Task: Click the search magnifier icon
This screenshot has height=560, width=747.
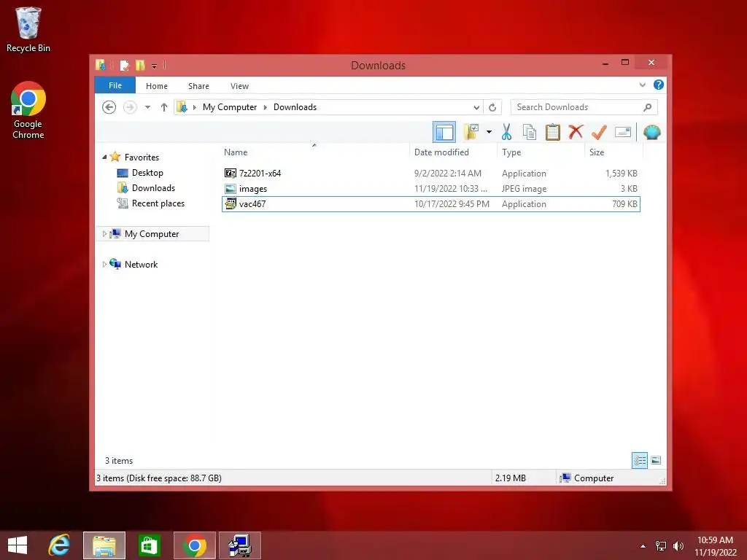Action: point(648,107)
